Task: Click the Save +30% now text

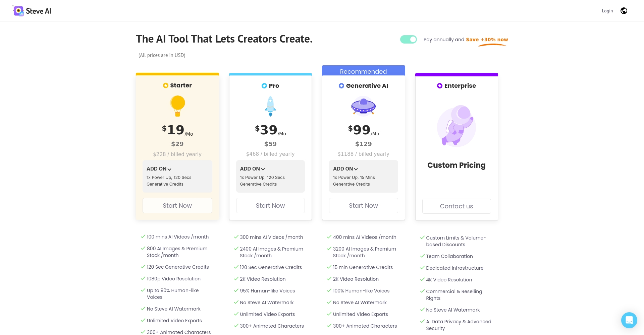Action: tap(487, 40)
